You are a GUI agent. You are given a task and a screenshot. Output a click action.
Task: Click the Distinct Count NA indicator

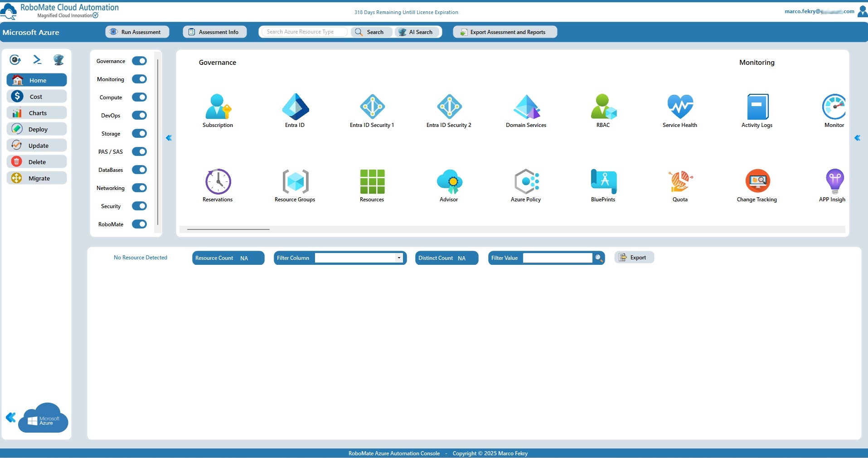point(446,258)
